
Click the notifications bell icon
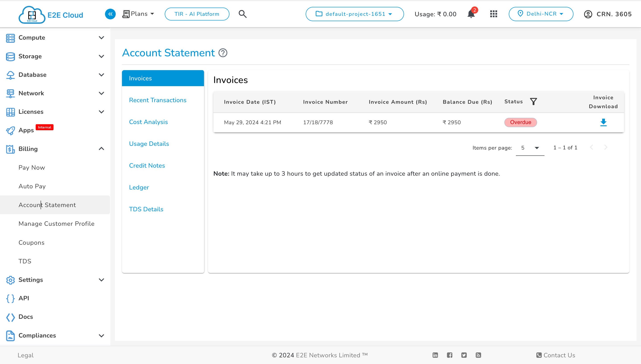(x=471, y=14)
